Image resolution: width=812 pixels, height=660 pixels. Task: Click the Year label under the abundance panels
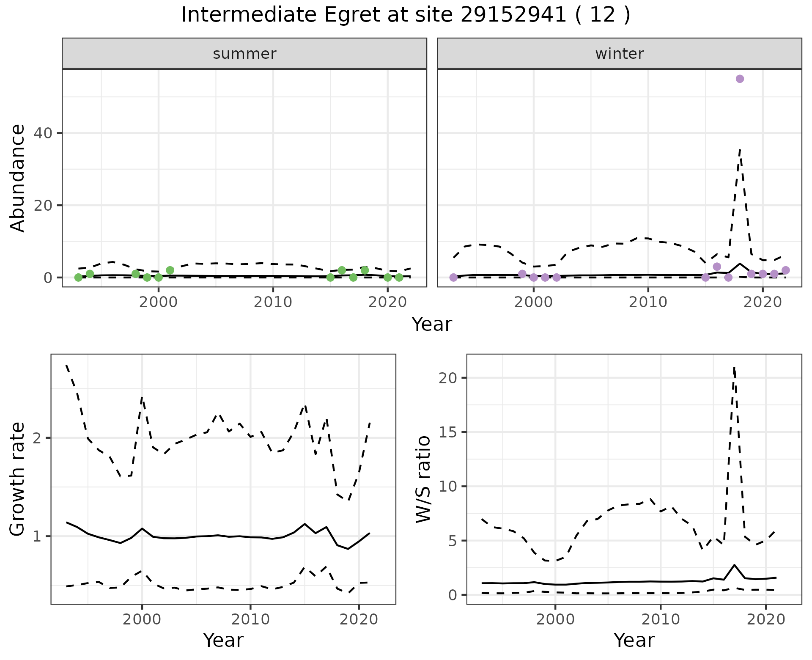click(431, 324)
